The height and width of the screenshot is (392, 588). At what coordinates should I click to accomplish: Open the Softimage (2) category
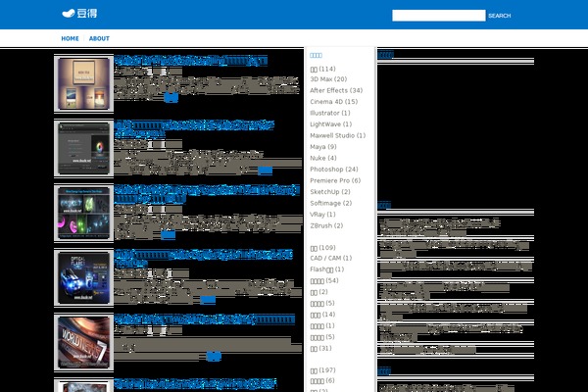(x=331, y=203)
